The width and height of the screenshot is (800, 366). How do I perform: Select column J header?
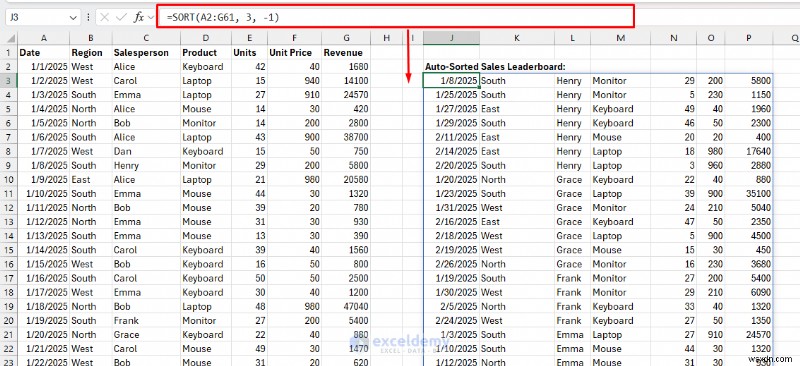[x=452, y=38]
